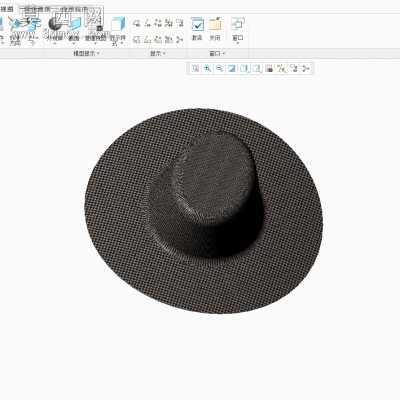This screenshot has height=400, width=400.
Task: Toggle Point Display in the ribbon Show group
Action: point(158,23)
